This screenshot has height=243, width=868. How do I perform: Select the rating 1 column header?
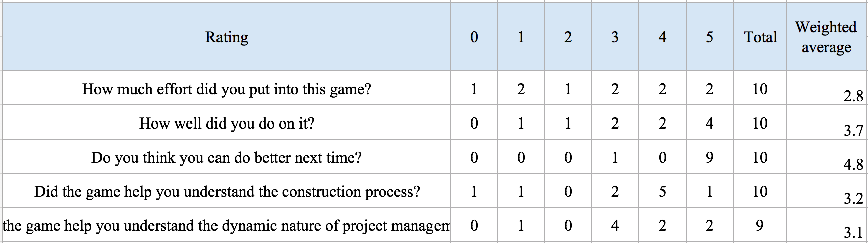pyautogui.click(x=521, y=37)
